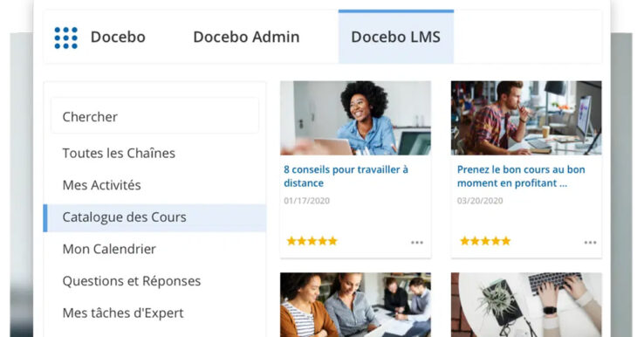The image size is (644, 337).
Task: Open more options on '8 conseils' card
Action: click(417, 243)
